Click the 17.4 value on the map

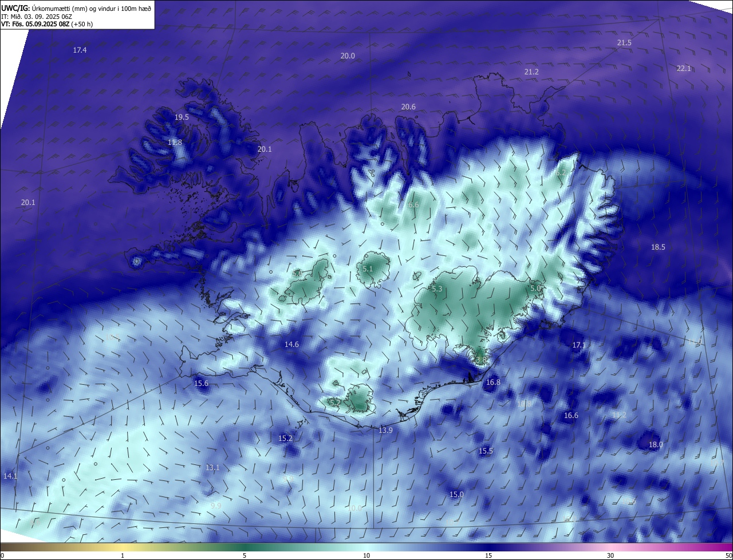(80, 50)
